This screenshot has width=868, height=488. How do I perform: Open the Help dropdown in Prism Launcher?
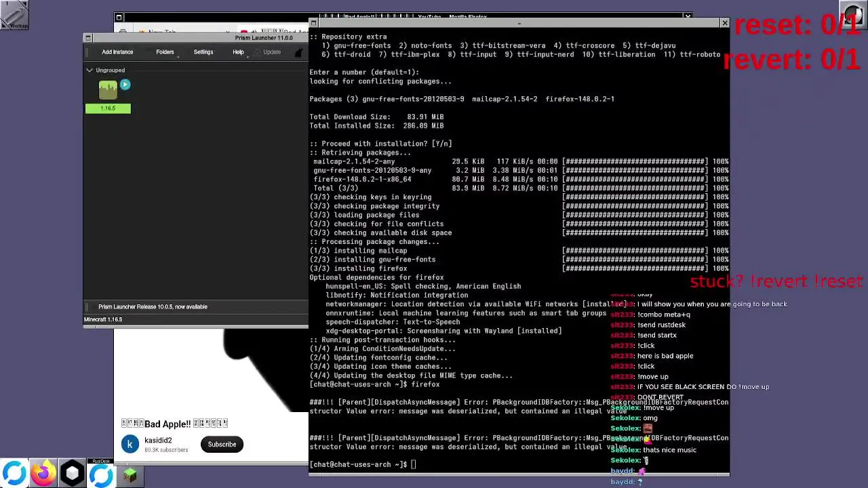pyautogui.click(x=238, y=52)
